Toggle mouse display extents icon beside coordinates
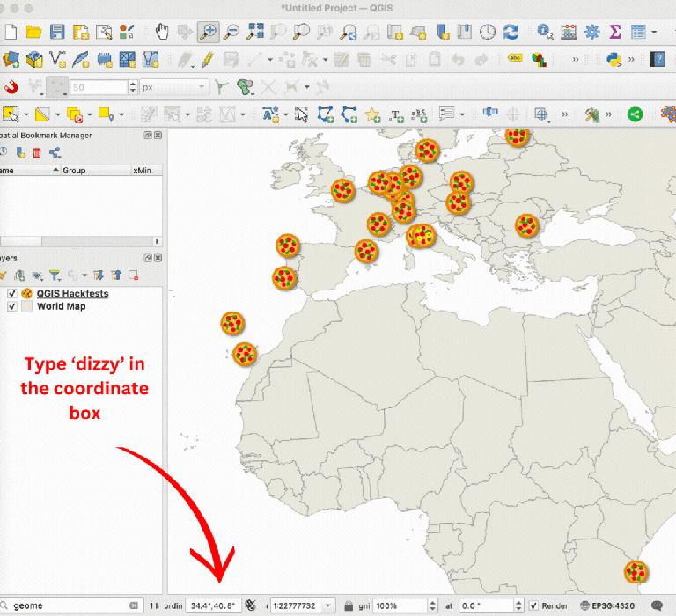676x616 pixels. (x=250, y=605)
